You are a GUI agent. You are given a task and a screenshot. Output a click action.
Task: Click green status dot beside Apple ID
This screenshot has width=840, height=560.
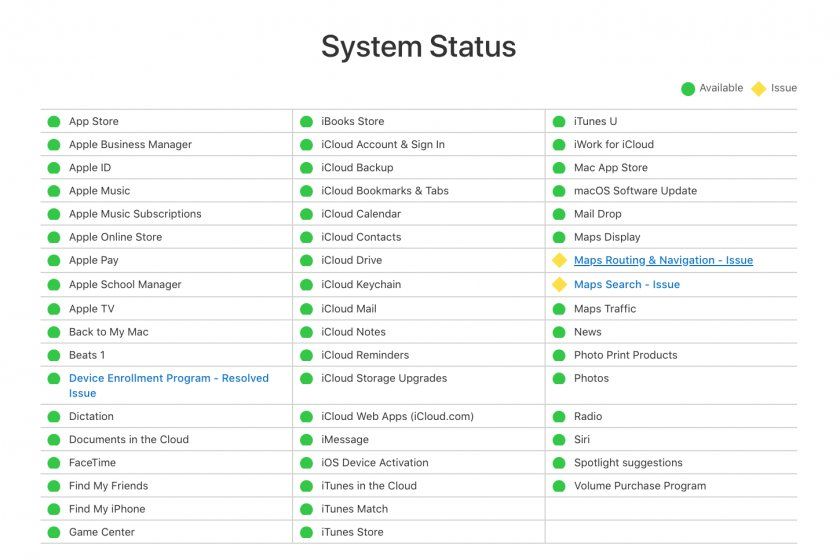tap(54, 168)
